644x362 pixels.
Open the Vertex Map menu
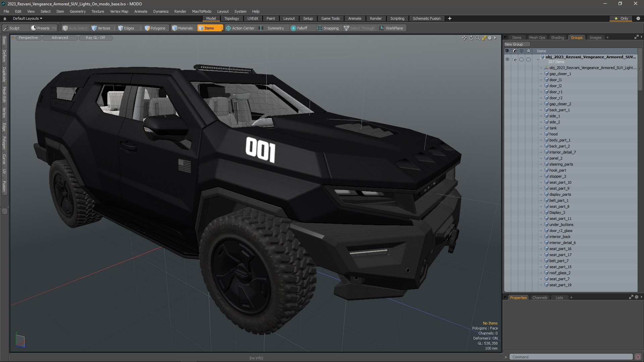point(119,11)
